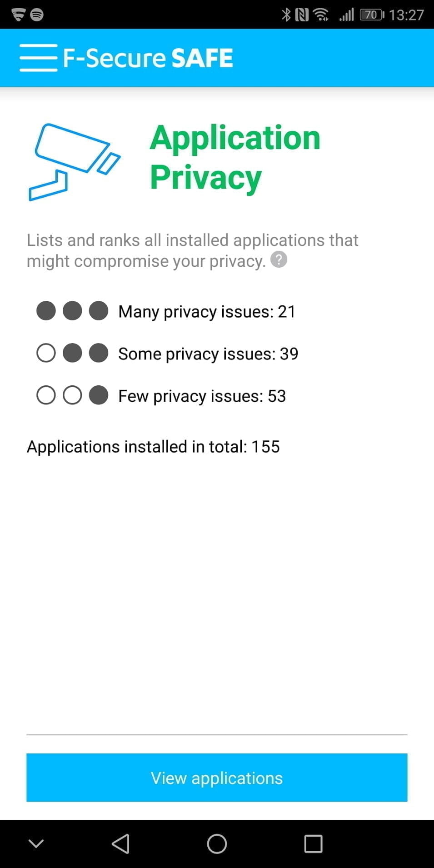Tap the security camera privacy icon
The width and height of the screenshot is (434, 868).
75,161
